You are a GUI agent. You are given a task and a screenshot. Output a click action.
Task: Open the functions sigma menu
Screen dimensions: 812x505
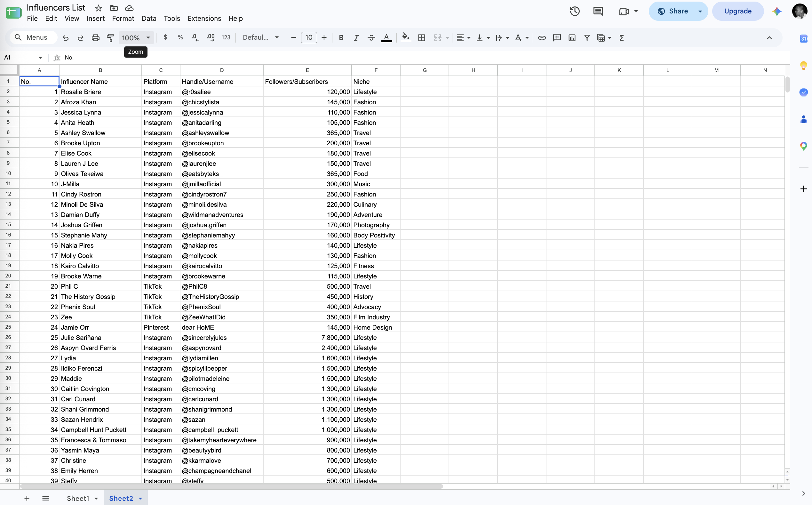point(621,38)
